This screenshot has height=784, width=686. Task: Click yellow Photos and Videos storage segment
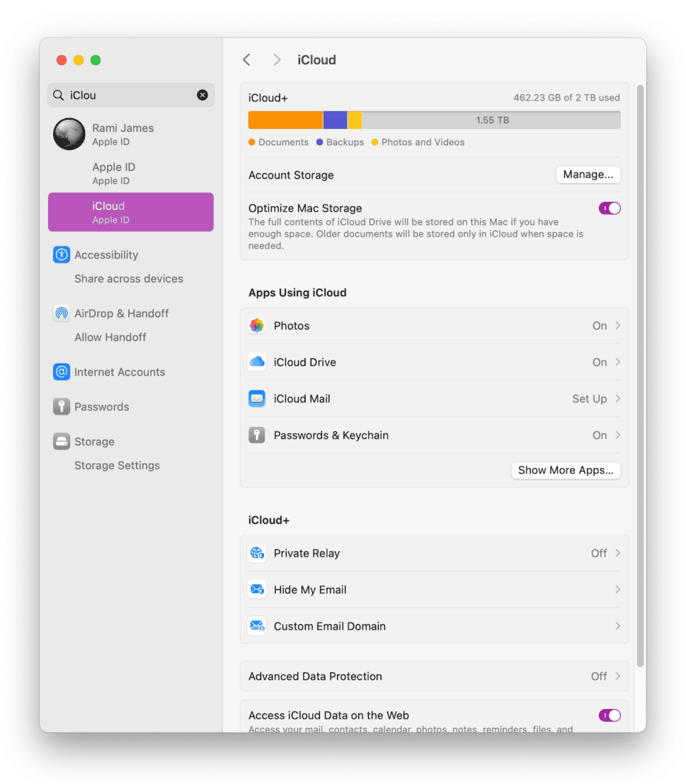355,120
